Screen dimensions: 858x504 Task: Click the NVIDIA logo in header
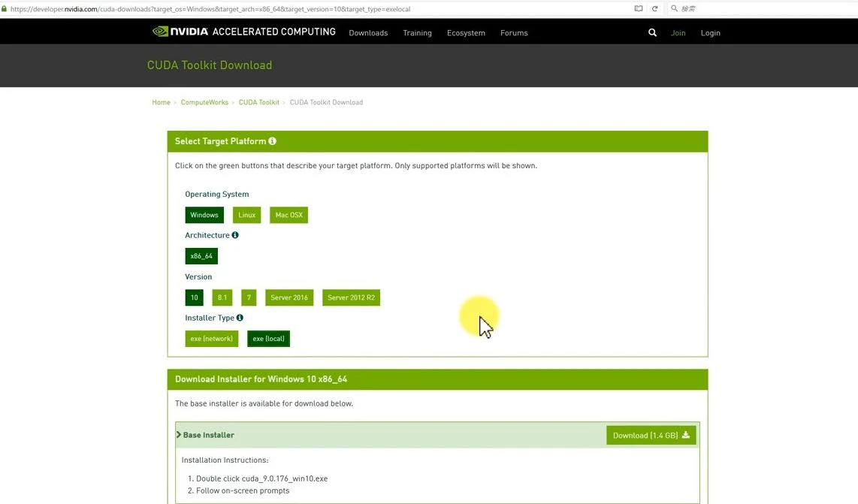180,32
